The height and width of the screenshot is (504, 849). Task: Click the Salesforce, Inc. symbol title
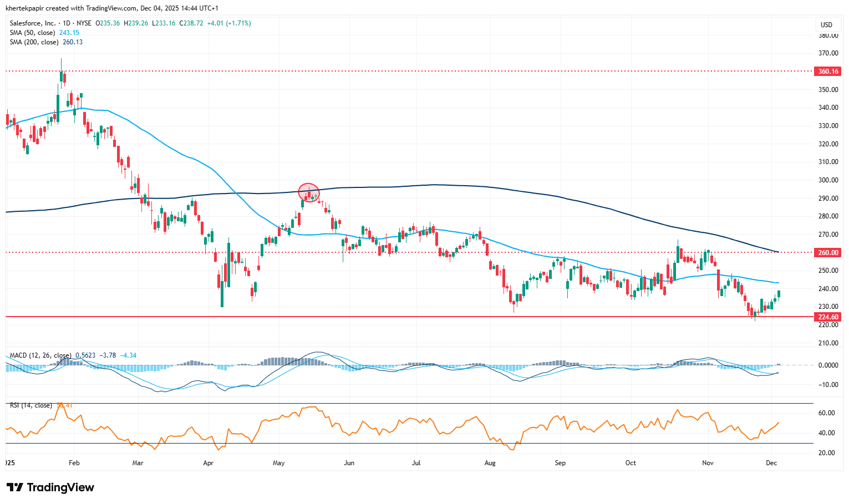pos(33,23)
